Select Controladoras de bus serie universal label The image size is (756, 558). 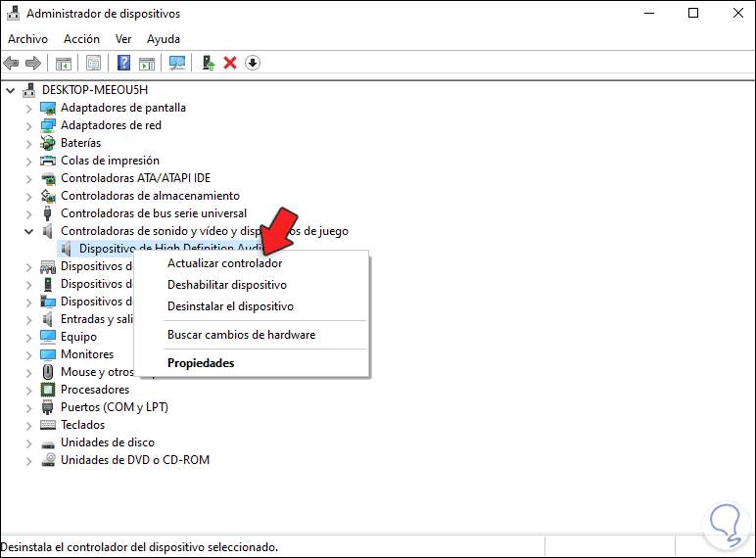tap(154, 213)
